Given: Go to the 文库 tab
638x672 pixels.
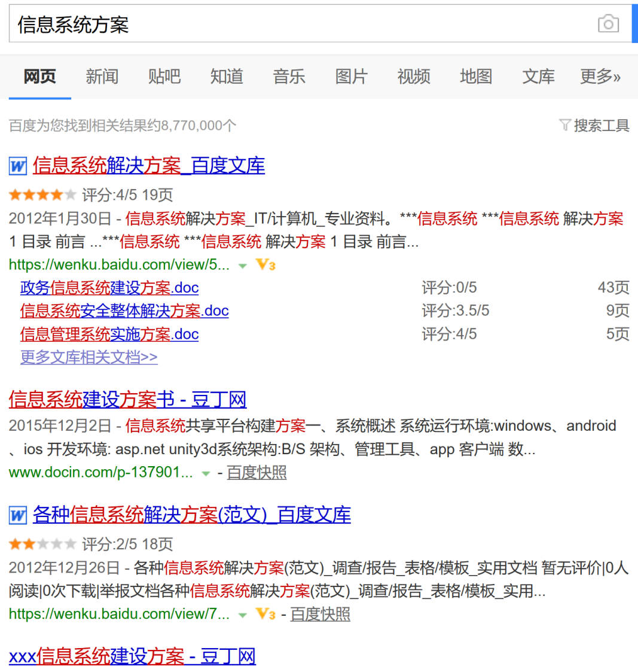Looking at the screenshot, I should [x=538, y=77].
